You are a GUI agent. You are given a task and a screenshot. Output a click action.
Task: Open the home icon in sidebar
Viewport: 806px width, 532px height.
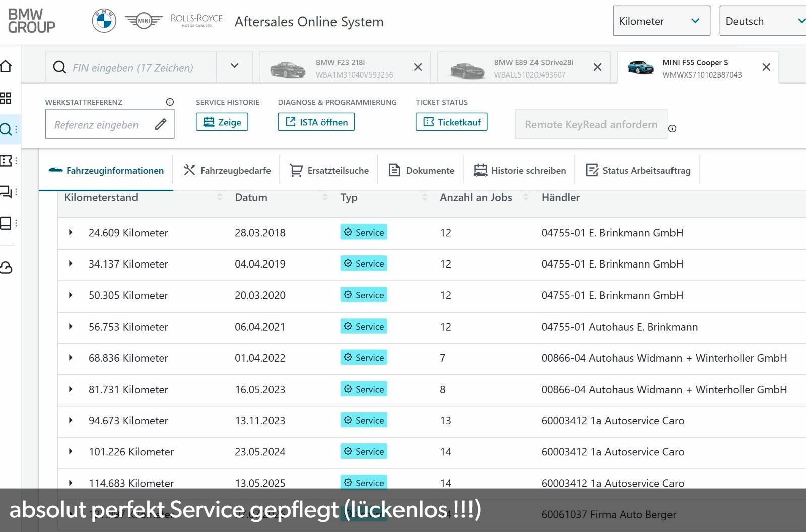(x=6, y=66)
